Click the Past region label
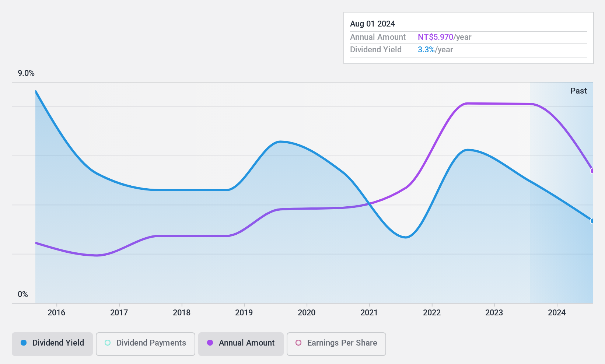The image size is (605, 364). point(578,91)
